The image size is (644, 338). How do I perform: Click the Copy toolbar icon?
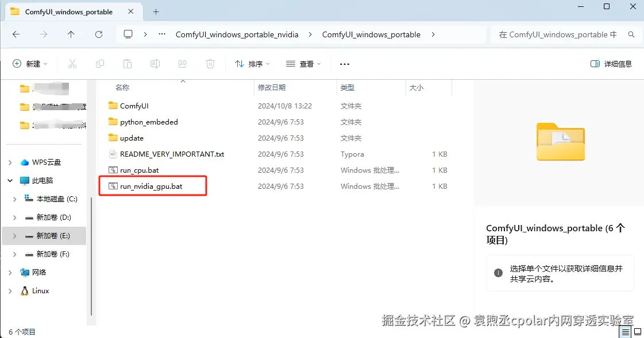[100, 64]
